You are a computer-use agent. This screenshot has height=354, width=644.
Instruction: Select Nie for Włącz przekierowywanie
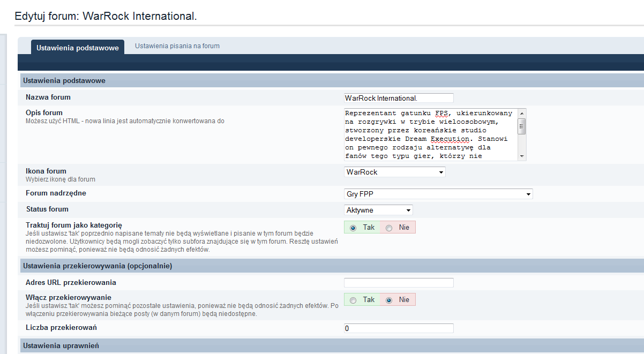pyautogui.click(x=389, y=300)
